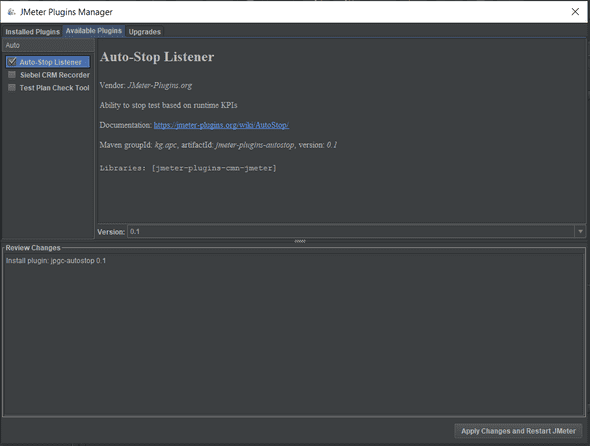Select Test Plan Check Tool in list
Viewport: 590px width, 446px height.
[54, 88]
